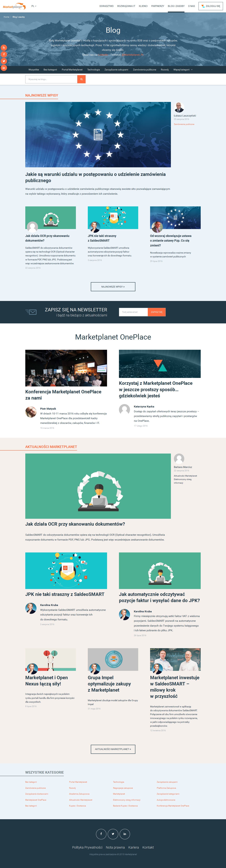
Task: Select the Technologia tab in the category bar
Action: 94,70
